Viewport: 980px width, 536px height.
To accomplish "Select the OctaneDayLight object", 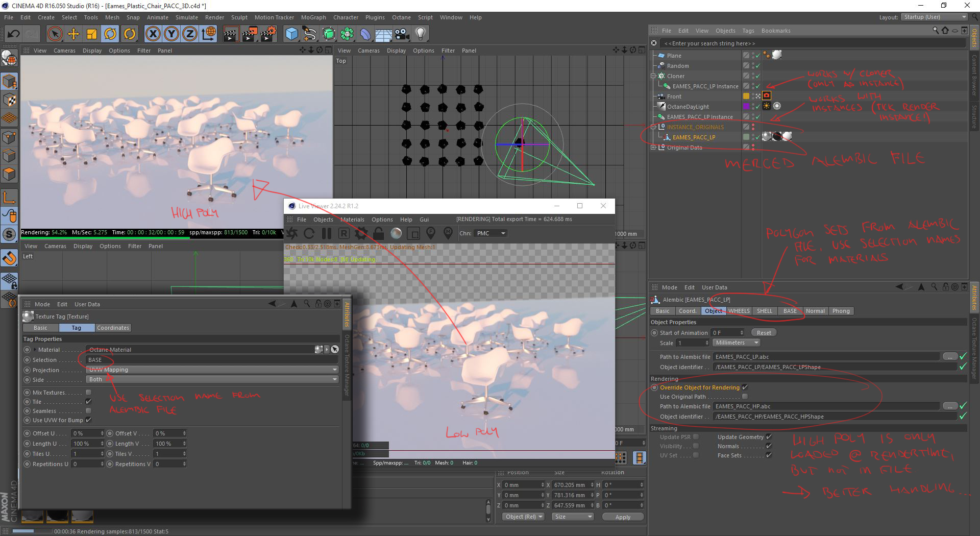I will click(x=688, y=107).
